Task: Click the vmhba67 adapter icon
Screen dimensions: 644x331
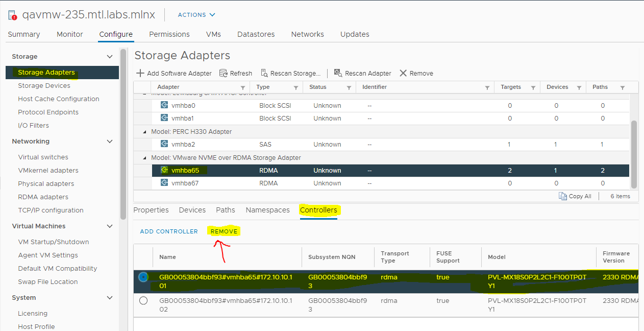Action: coord(164,182)
